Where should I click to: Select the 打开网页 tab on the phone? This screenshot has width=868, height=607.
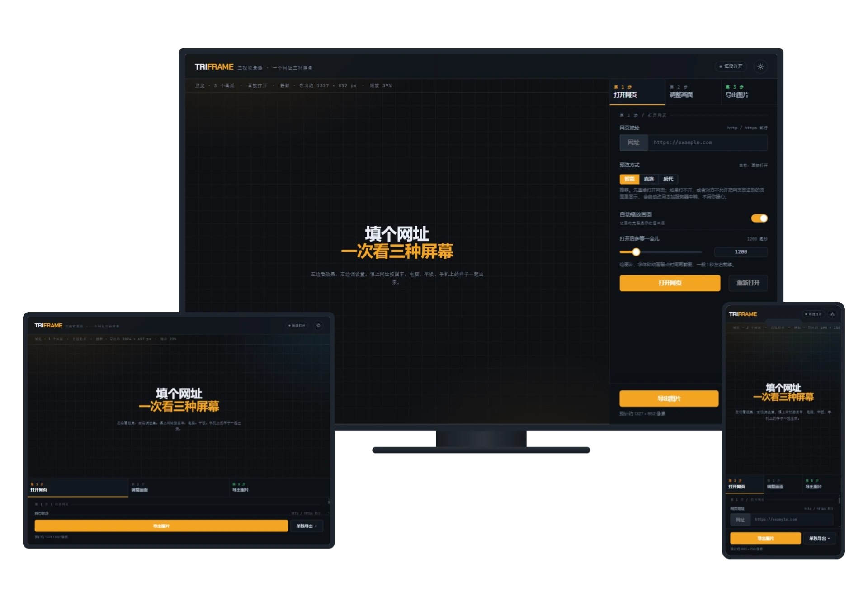(x=745, y=484)
